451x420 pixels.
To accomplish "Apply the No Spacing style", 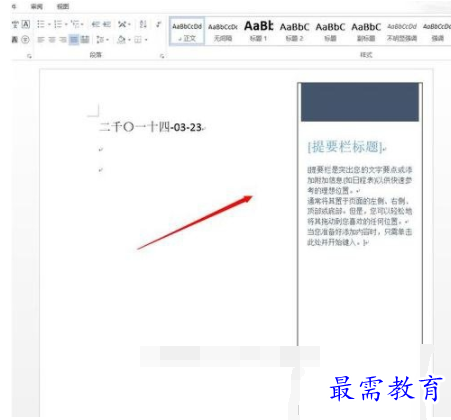I will [x=223, y=31].
